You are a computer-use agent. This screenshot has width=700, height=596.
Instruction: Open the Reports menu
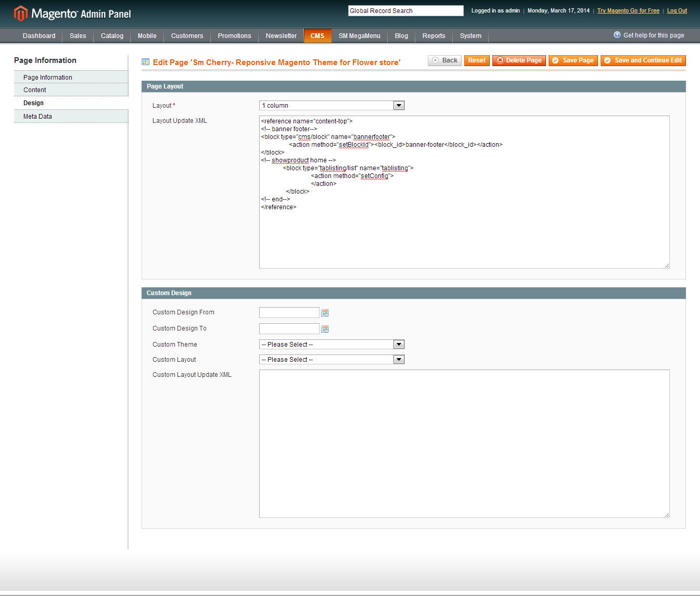(434, 36)
